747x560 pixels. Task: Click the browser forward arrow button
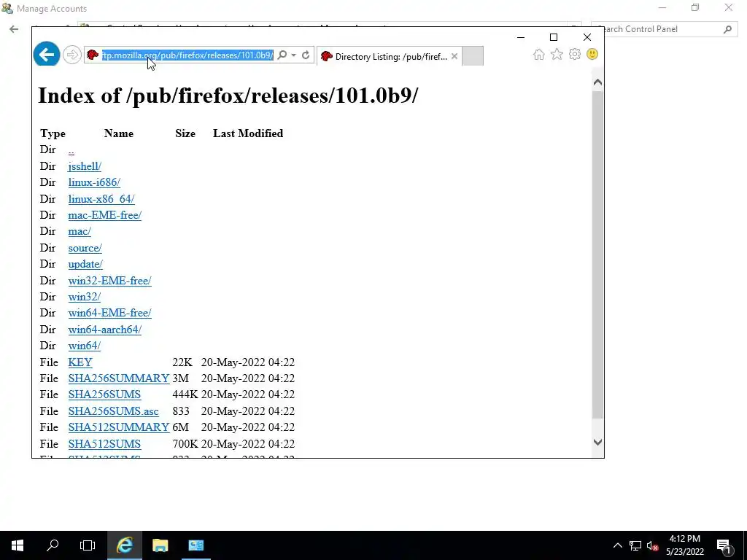pos(72,55)
